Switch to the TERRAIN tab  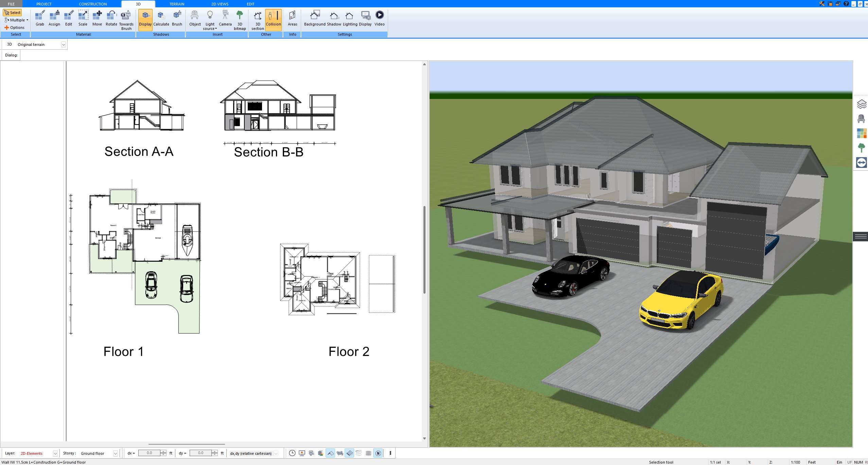pos(177,4)
